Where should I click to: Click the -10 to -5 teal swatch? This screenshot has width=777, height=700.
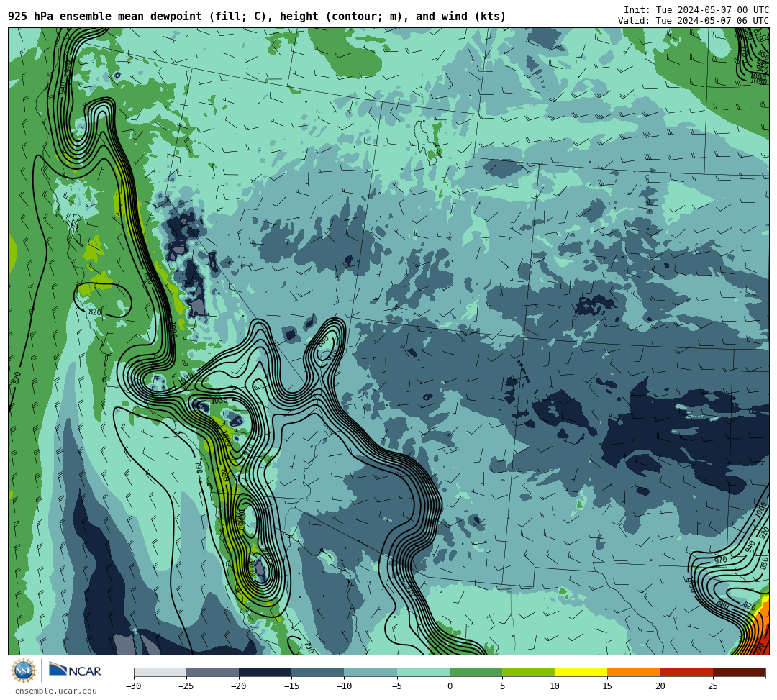371,672
